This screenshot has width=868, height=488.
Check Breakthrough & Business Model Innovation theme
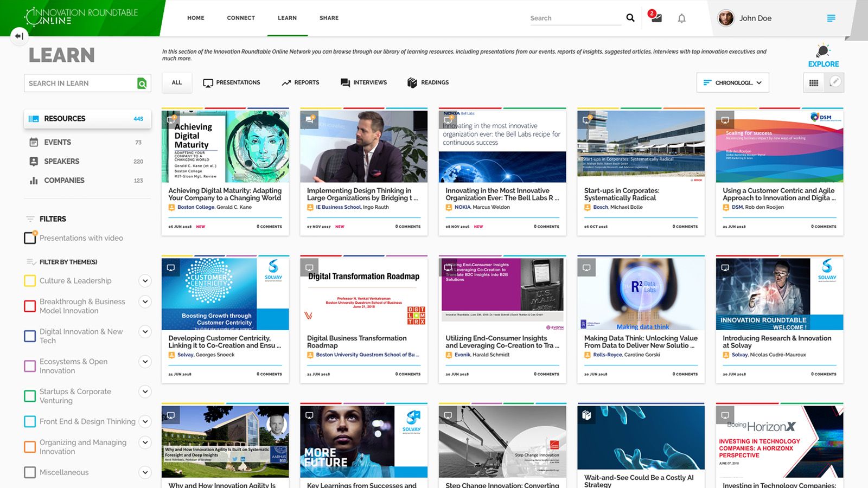30,306
